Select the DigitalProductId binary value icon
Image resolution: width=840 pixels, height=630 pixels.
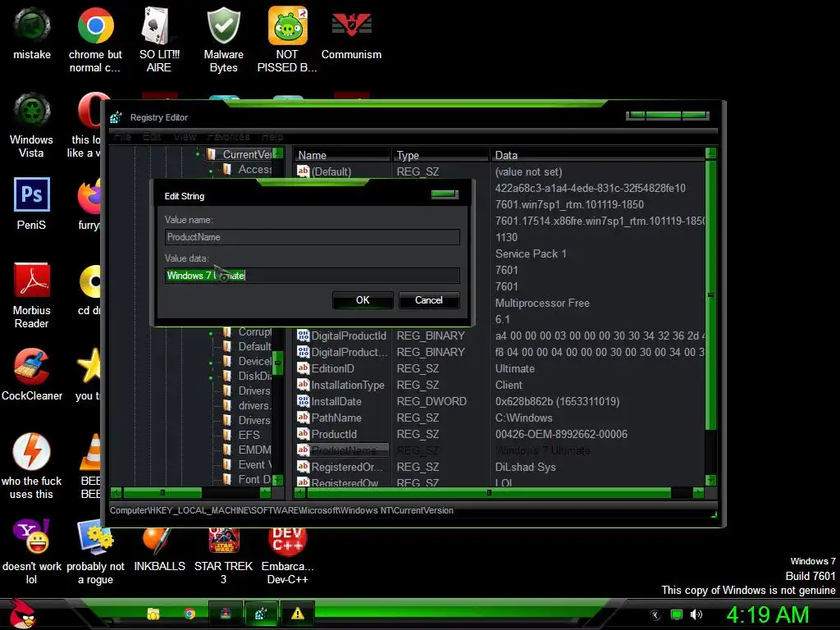click(304, 336)
